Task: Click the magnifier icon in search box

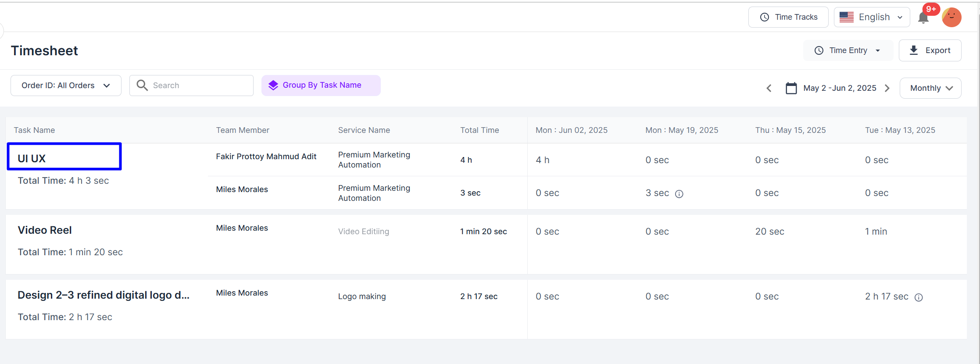Action: coord(142,85)
